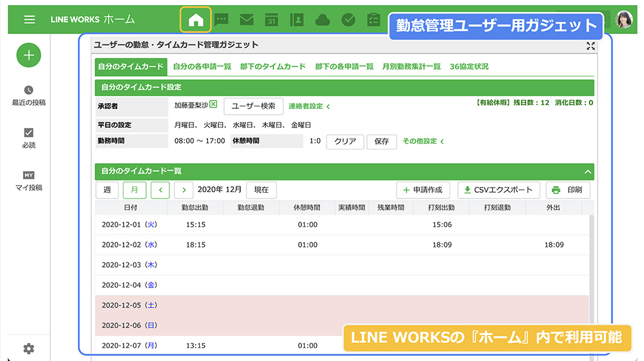Switch to 部下の各申請一覧 tab
644x361 pixels.
coord(344,66)
